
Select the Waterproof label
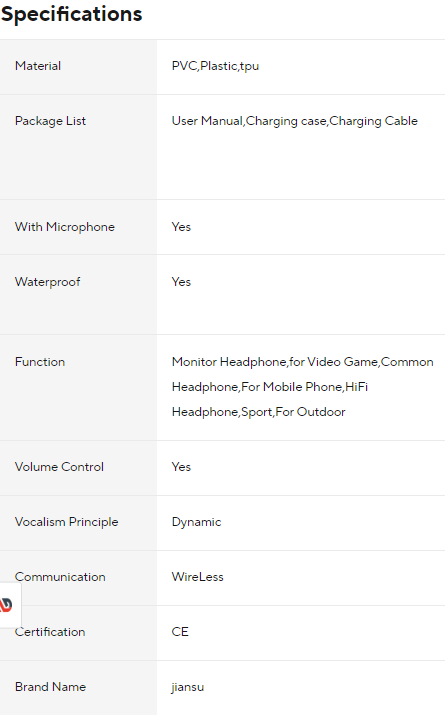point(47,282)
